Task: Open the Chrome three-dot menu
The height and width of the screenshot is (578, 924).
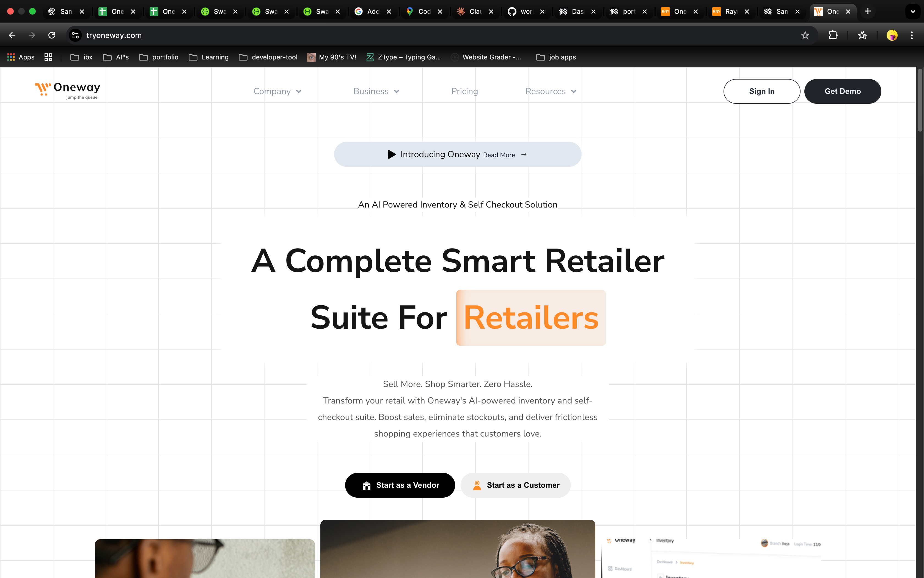Action: pos(912,35)
